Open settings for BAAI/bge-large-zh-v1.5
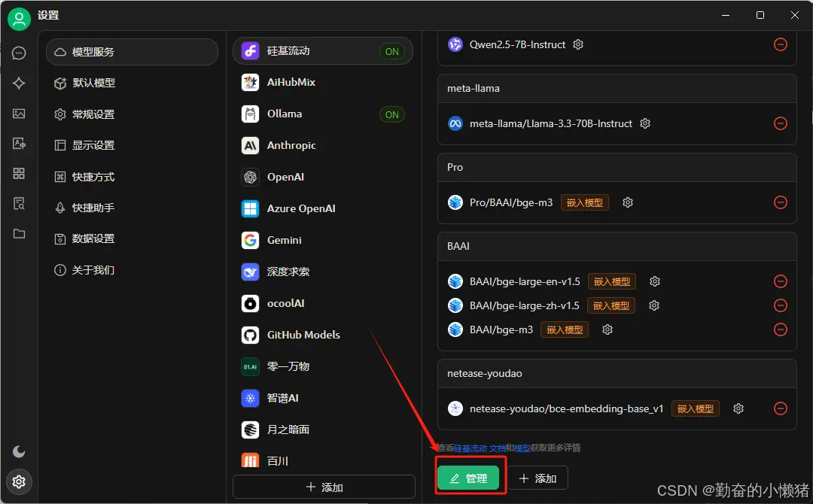 tap(654, 305)
